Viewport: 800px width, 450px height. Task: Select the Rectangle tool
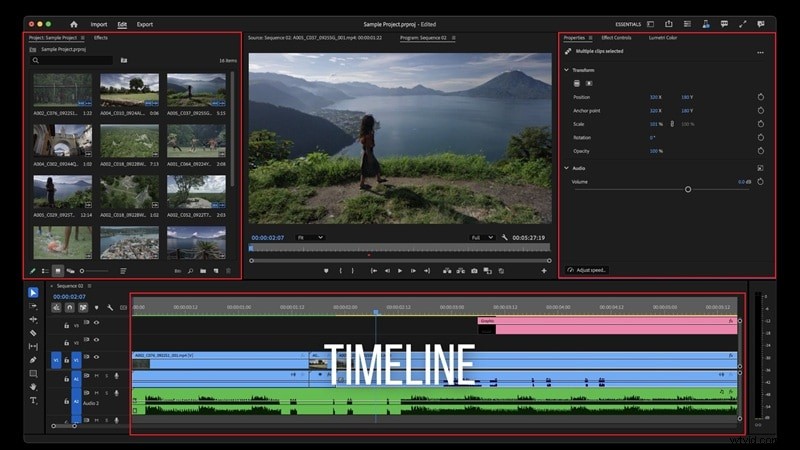click(x=33, y=373)
